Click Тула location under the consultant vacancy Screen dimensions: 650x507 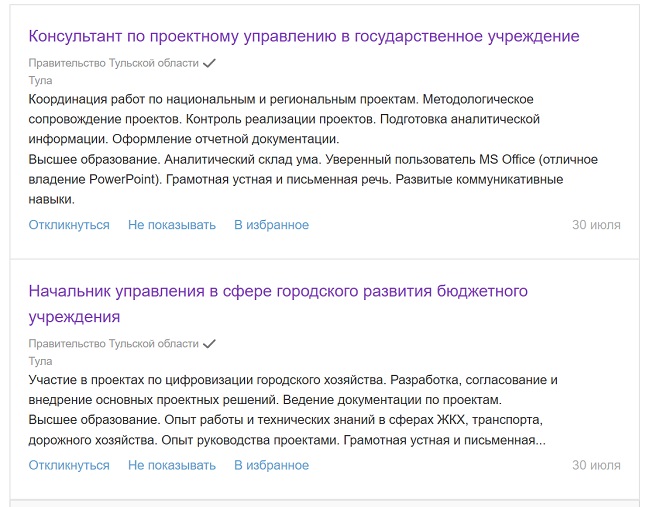[40, 80]
